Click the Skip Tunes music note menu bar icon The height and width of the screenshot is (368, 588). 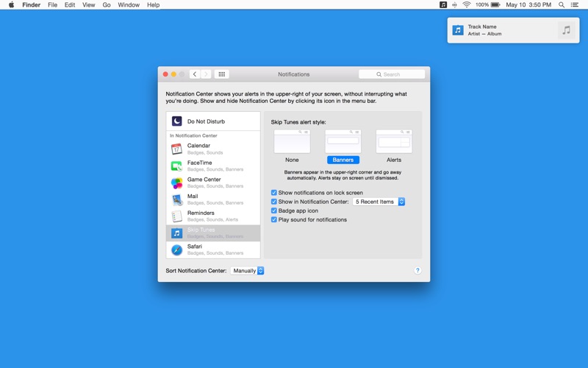[443, 5]
